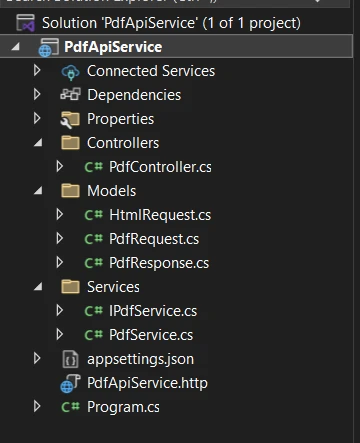The width and height of the screenshot is (360, 443).
Task: Collapse the Controllers folder
Action: click(38, 143)
